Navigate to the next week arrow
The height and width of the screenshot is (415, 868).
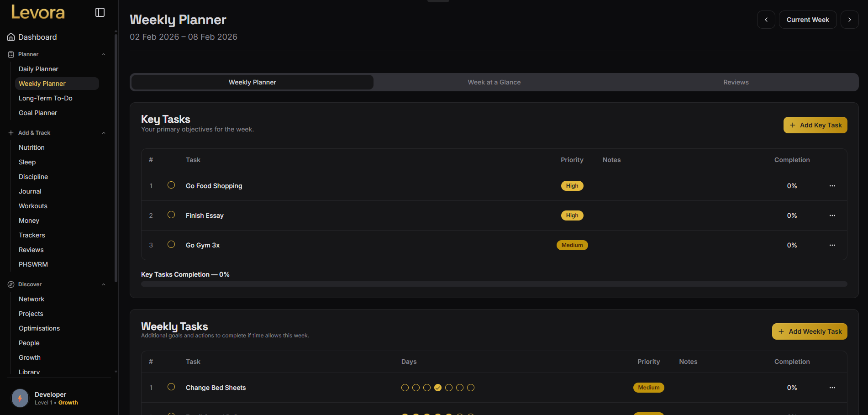(x=849, y=20)
